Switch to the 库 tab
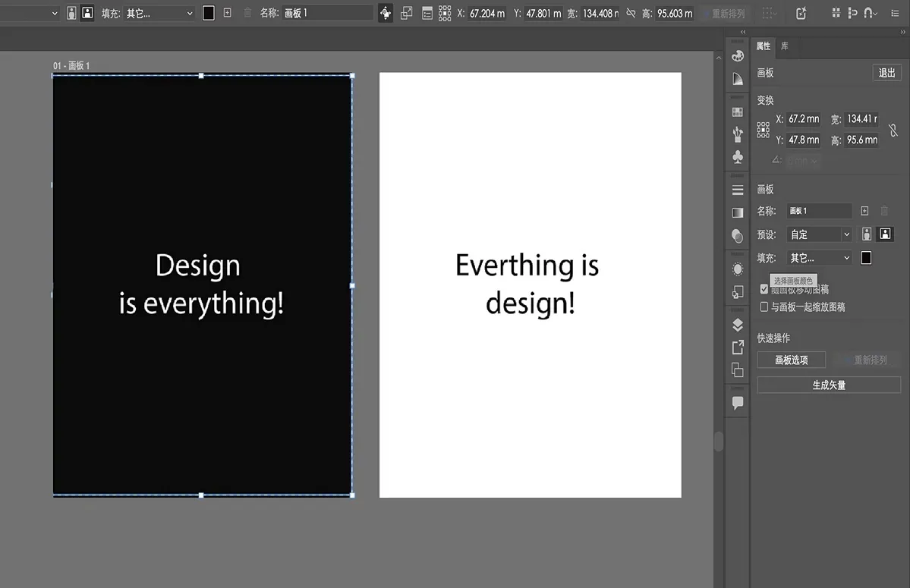 (784, 46)
